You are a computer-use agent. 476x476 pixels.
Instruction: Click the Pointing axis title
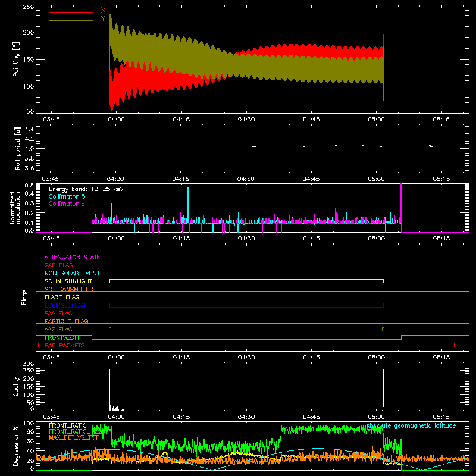[16, 59]
